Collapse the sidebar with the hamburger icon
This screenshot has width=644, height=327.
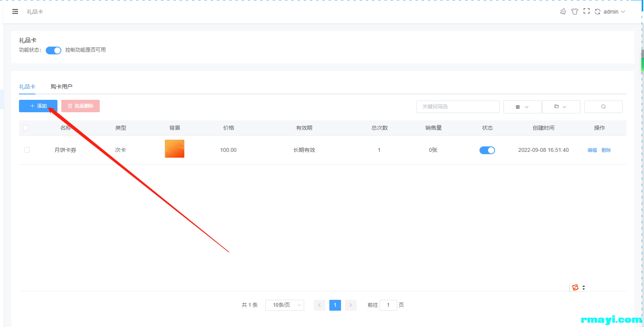[15, 12]
